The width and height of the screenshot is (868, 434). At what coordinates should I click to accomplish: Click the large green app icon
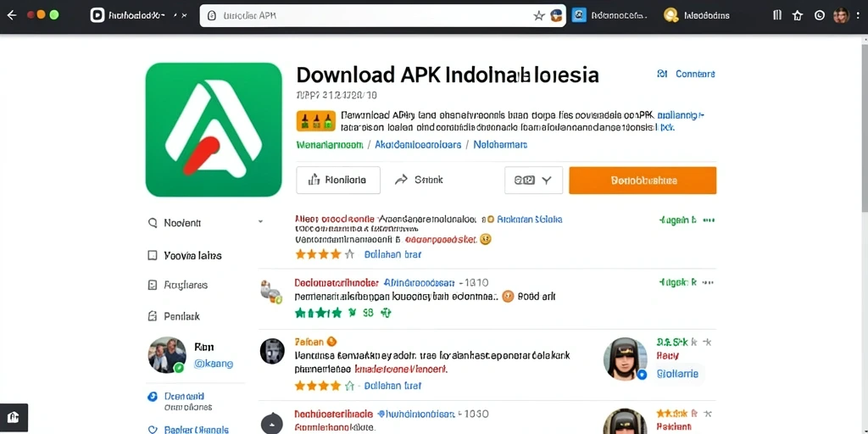214,130
